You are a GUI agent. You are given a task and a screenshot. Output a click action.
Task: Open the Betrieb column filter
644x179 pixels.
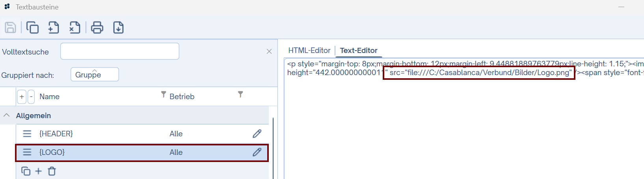[240, 94]
